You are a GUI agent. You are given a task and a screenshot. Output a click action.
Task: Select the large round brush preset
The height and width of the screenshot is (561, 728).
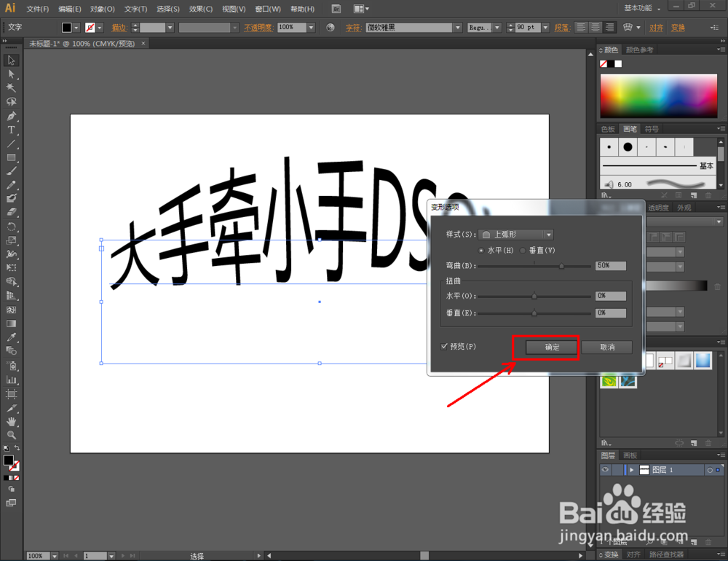[628, 147]
